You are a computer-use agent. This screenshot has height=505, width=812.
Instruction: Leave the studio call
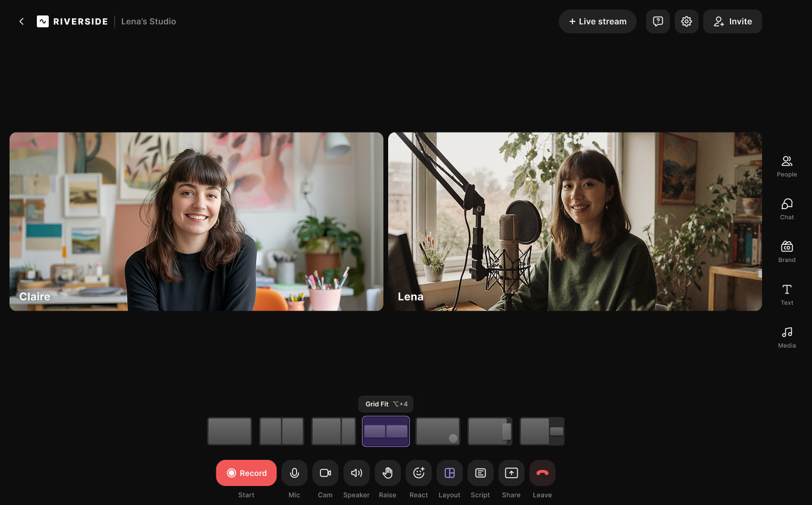click(542, 473)
